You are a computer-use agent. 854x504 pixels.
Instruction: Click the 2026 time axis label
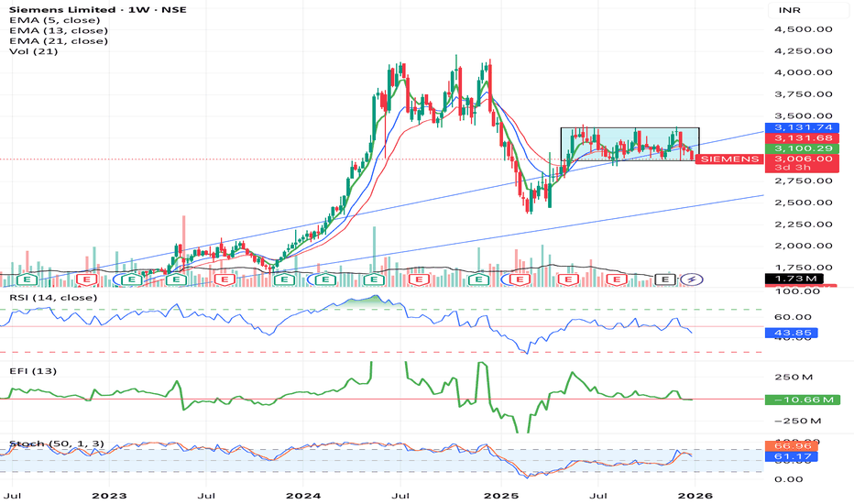(695, 496)
